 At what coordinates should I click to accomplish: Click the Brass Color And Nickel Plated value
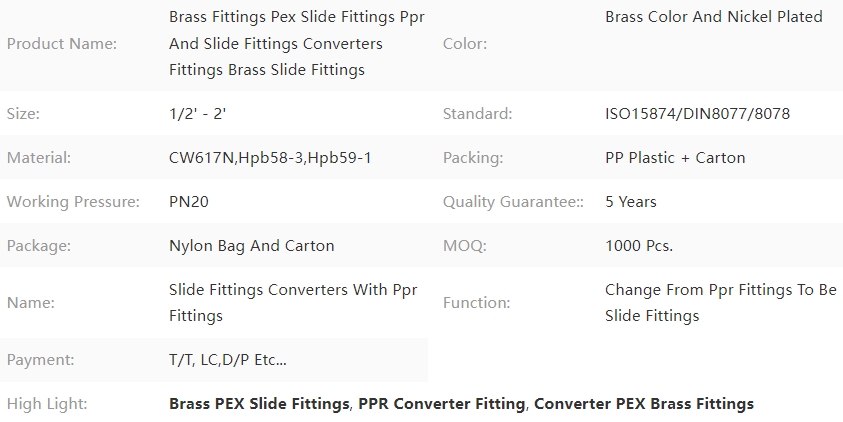[714, 17]
